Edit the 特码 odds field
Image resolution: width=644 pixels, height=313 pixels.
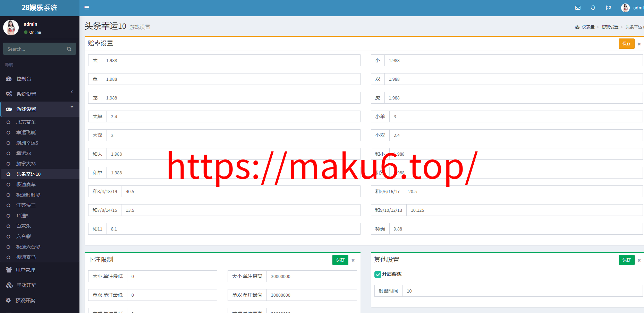[x=516, y=229]
